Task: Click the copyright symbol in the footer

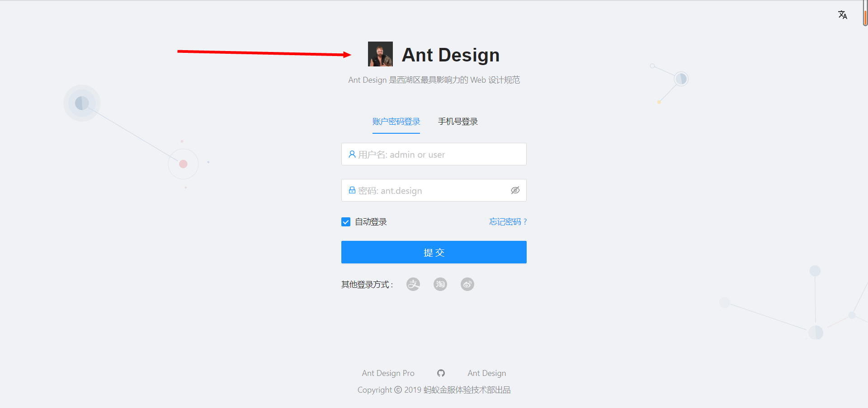Action: point(397,389)
